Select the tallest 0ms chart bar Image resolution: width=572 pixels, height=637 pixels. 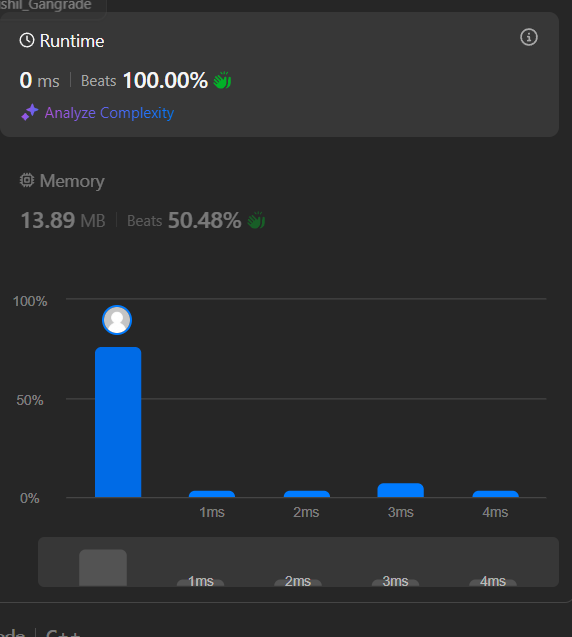118,422
